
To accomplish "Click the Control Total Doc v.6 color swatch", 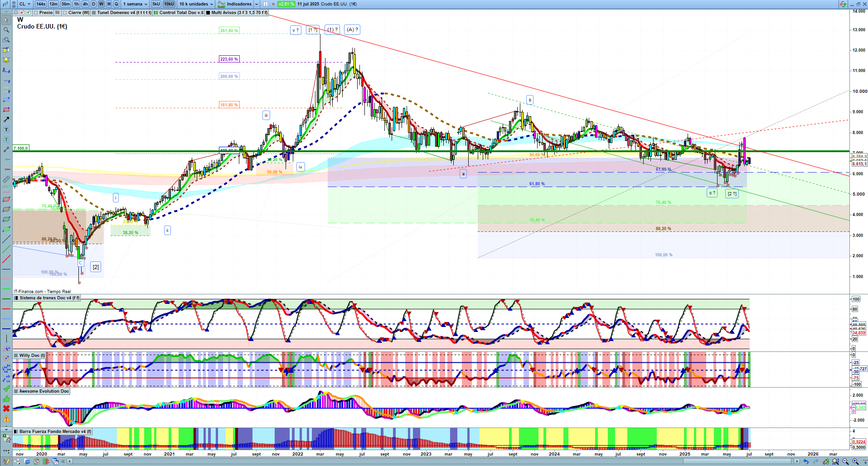I will [156, 13].
